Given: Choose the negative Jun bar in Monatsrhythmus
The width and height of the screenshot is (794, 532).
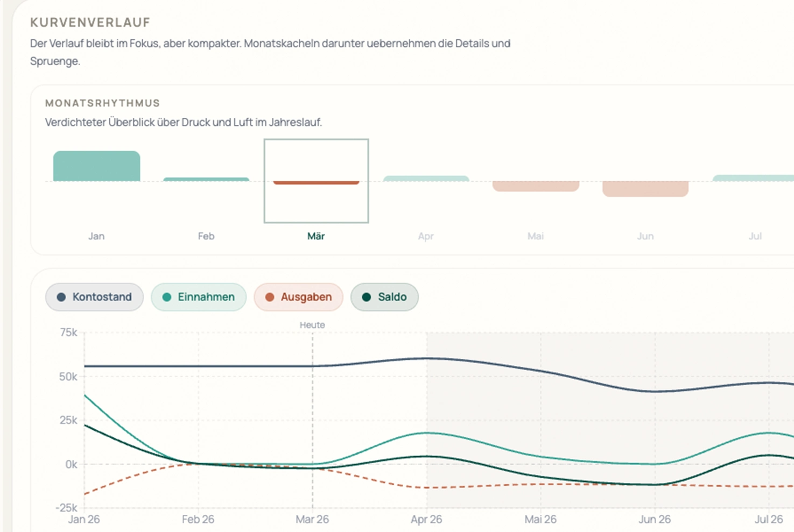Looking at the screenshot, I should (x=645, y=189).
